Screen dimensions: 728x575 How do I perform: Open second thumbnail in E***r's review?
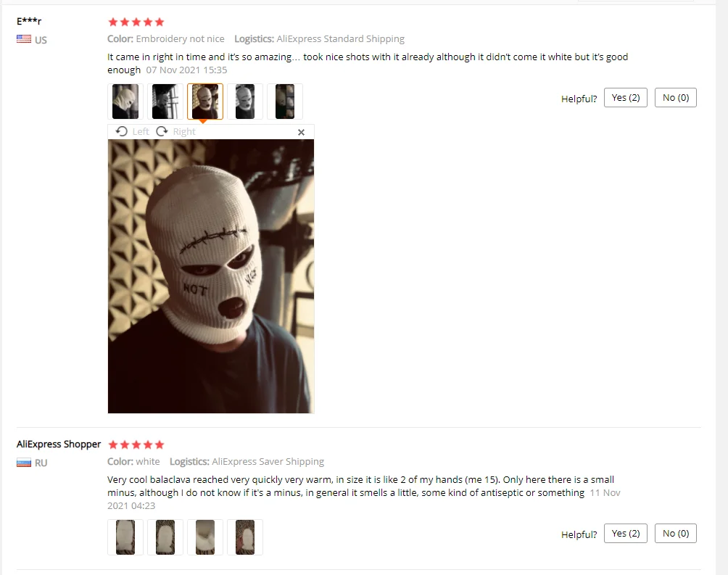(165, 102)
